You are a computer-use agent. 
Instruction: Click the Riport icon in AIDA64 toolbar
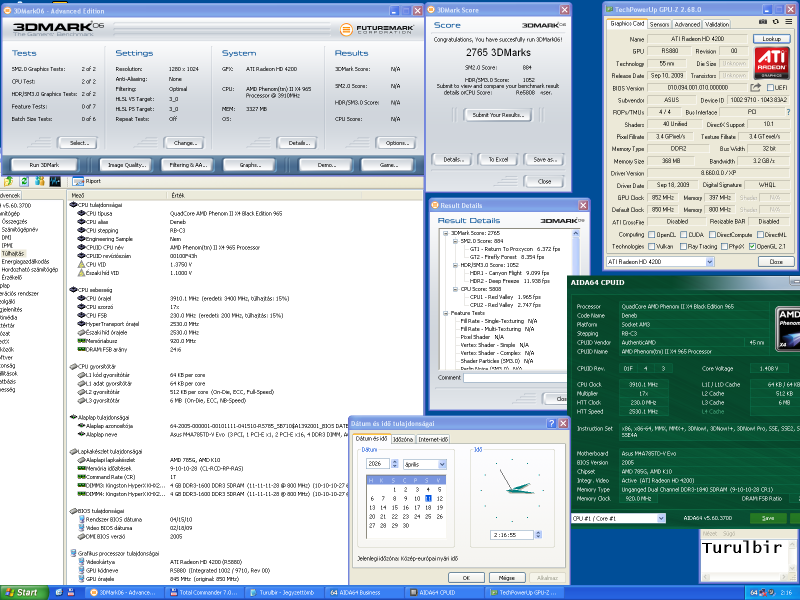(x=79, y=181)
